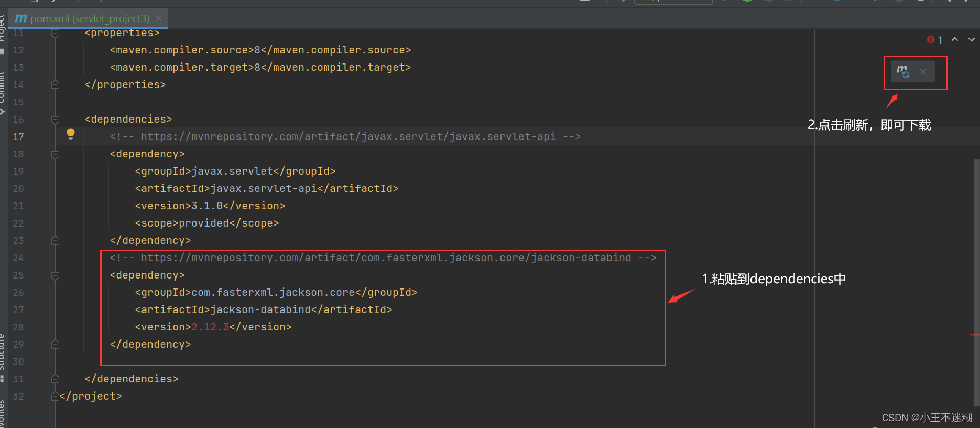Dismiss the Maven reload floating popup
The height and width of the screenshot is (428, 980).
point(923,72)
